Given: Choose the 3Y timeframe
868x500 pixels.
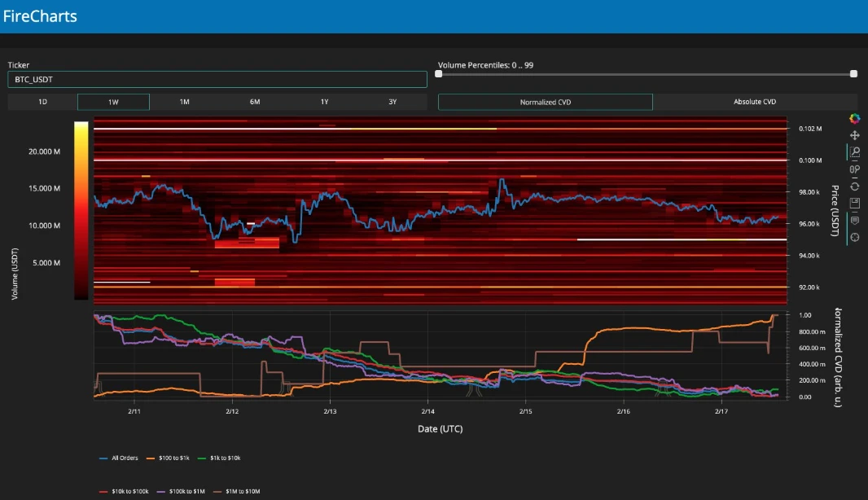Looking at the screenshot, I should click(x=392, y=102).
